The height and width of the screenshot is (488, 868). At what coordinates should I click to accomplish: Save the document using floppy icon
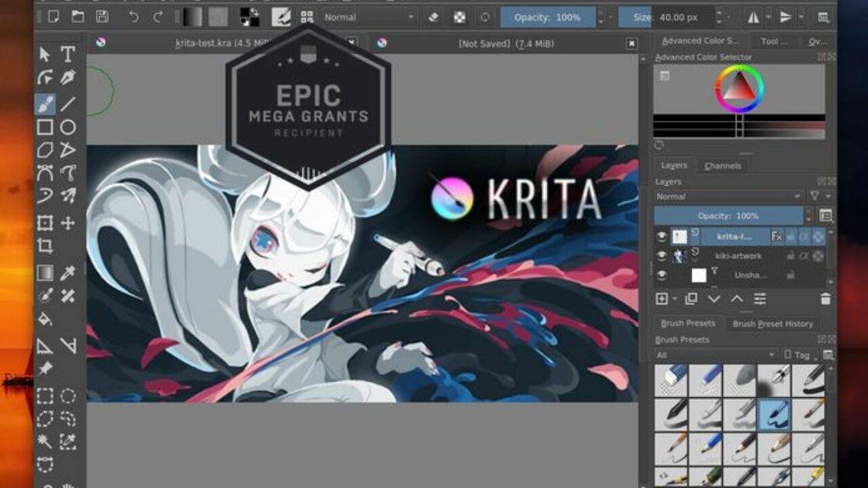(102, 17)
